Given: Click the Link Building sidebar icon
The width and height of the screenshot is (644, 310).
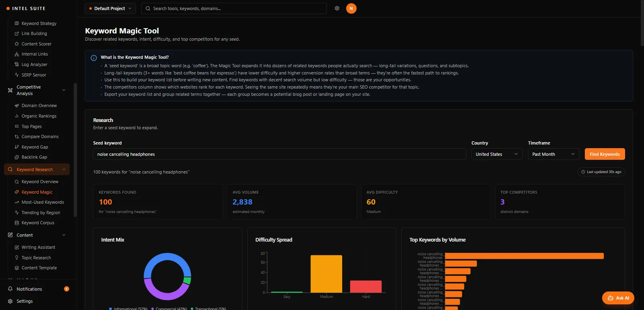Looking at the screenshot, I should pyautogui.click(x=17, y=34).
